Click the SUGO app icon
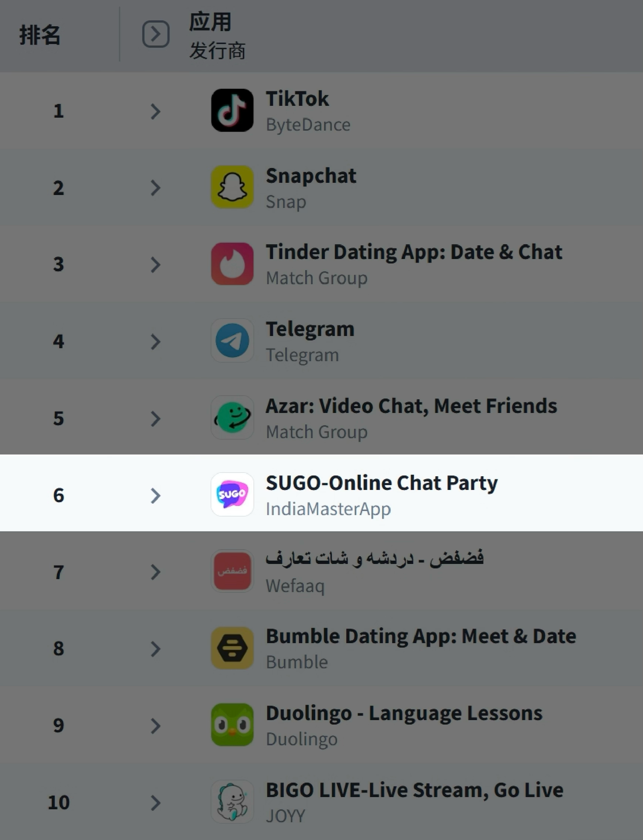Viewport: 643px width, 840px height. click(232, 494)
